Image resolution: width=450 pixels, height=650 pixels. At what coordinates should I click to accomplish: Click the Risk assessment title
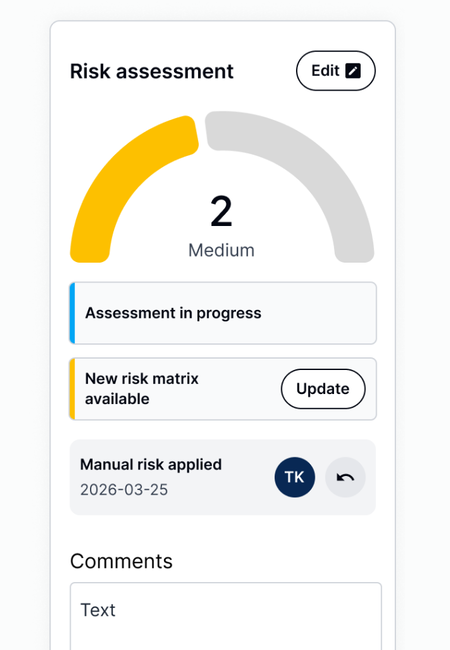pos(152,71)
